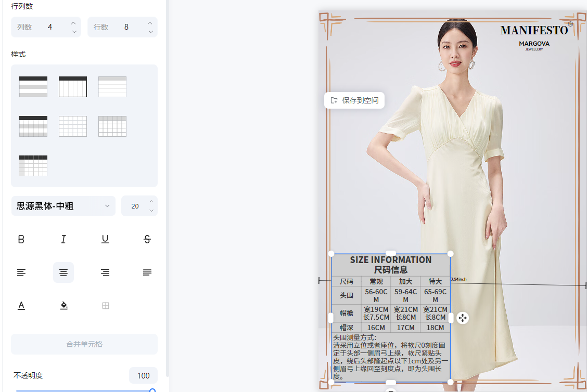Align text to the left

[21, 272]
